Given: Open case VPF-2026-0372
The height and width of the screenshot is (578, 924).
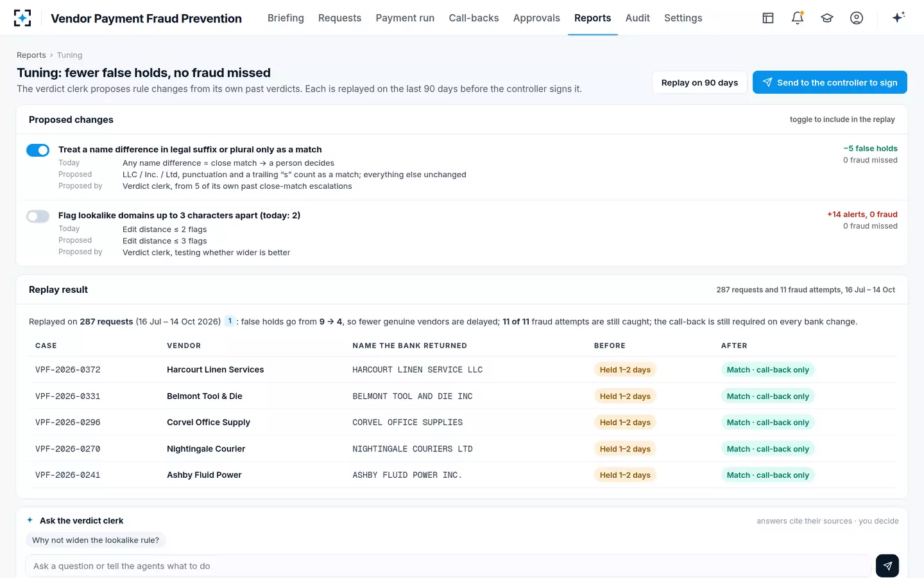Looking at the screenshot, I should pos(67,370).
